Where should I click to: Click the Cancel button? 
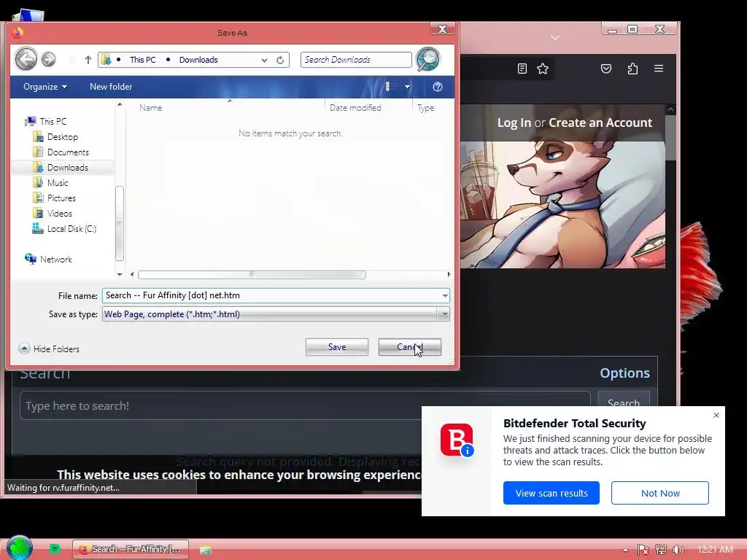[x=410, y=347]
